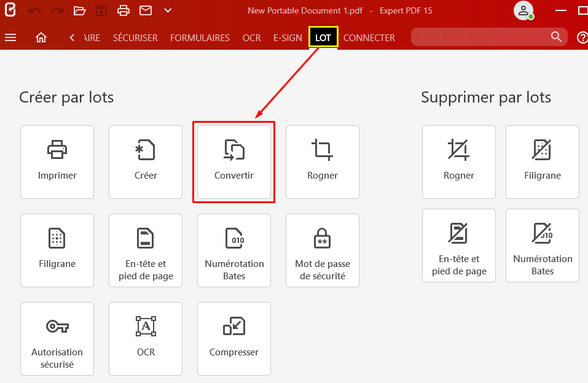Open the user account avatar
Screen dimensions: 588x383
pyautogui.click(x=524, y=10)
